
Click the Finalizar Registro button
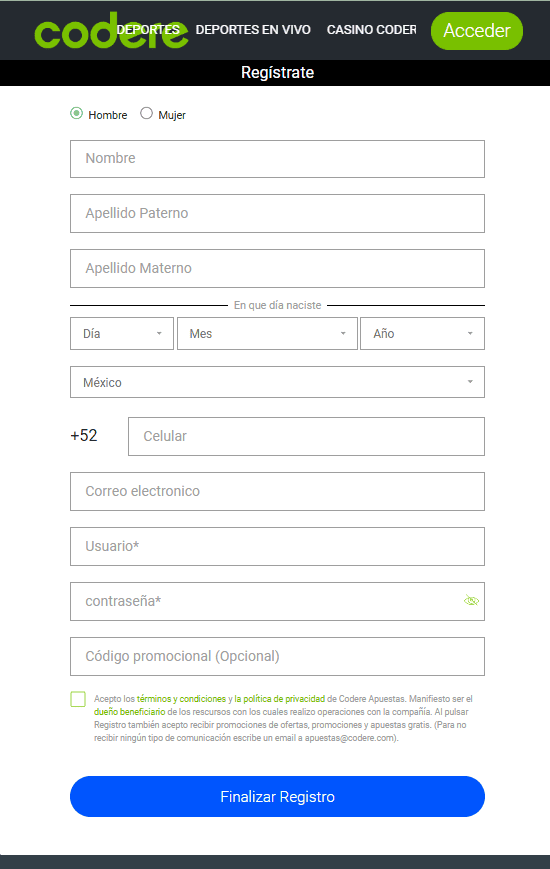click(277, 796)
